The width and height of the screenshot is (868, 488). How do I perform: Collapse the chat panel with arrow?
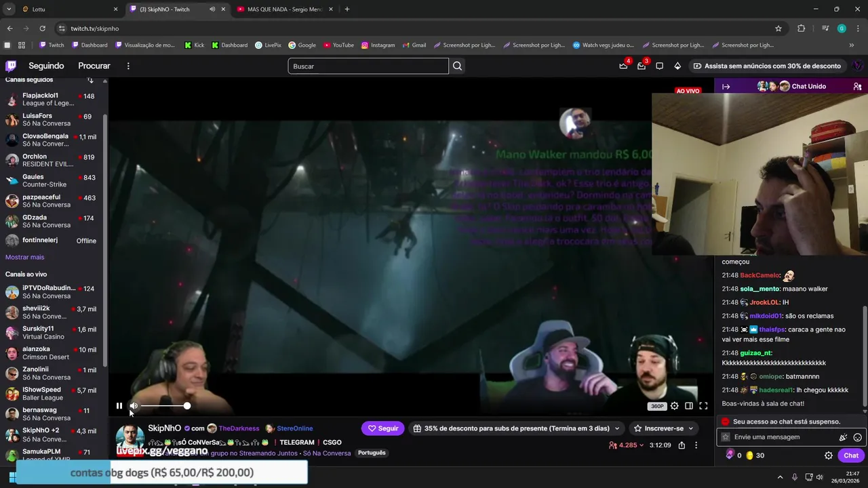click(726, 86)
